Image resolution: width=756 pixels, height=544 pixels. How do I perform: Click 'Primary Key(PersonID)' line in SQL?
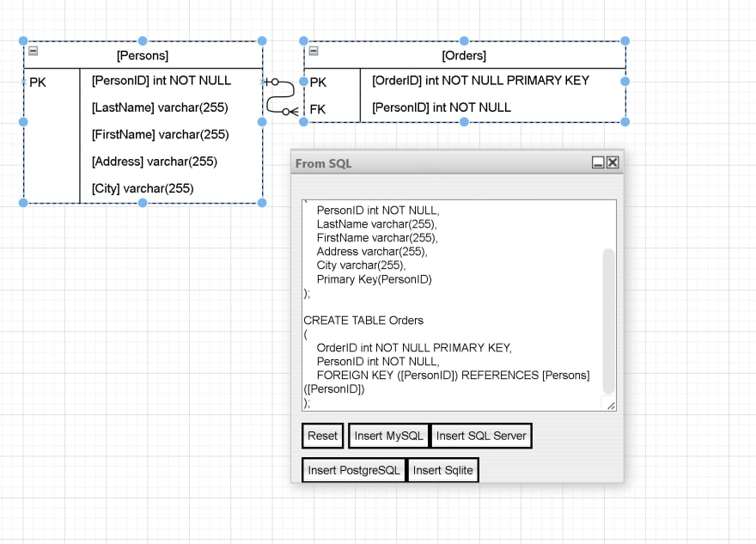click(375, 279)
